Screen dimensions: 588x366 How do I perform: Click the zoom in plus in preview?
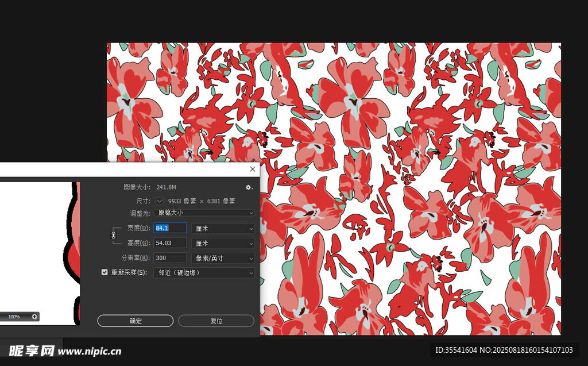[34, 317]
